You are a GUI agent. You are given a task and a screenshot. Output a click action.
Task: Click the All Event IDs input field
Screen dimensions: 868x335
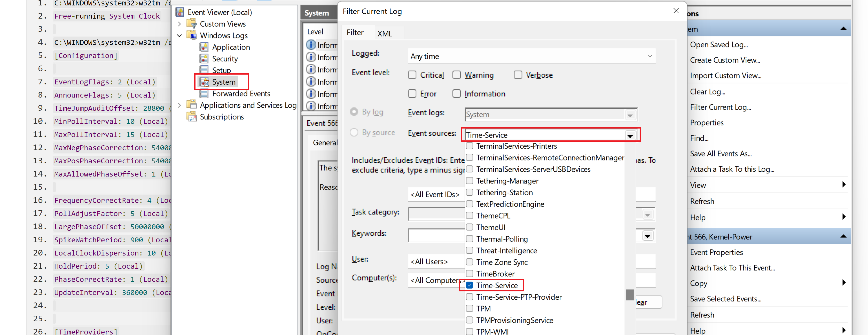pyautogui.click(x=435, y=194)
